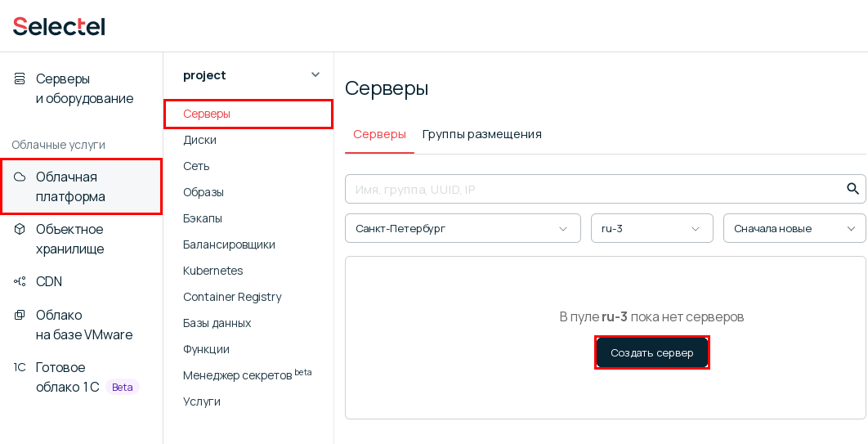
Task: Open the Услуги section
Action: [x=202, y=401]
